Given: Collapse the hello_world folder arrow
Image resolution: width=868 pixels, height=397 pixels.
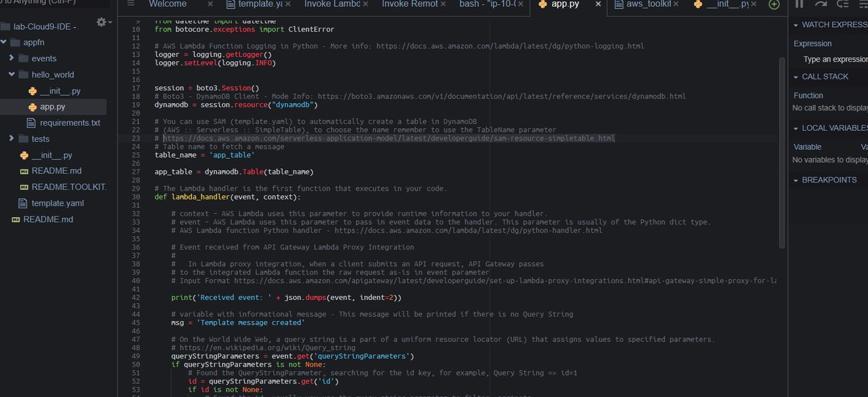Looking at the screenshot, I should coord(12,75).
